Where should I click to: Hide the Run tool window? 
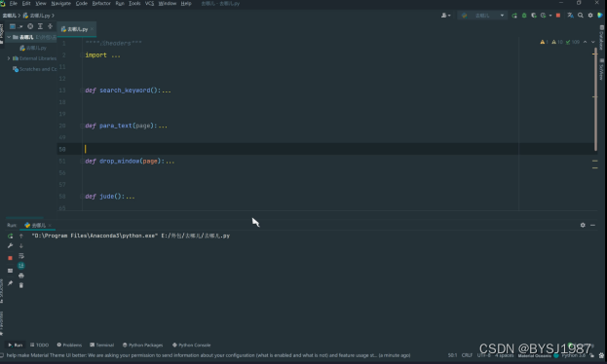coord(592,225)
